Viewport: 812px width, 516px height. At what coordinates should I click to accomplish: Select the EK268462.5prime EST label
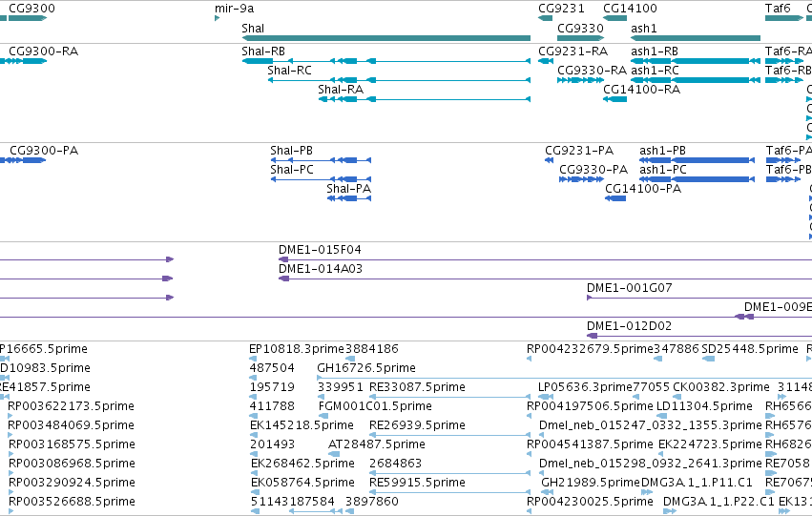302,464
